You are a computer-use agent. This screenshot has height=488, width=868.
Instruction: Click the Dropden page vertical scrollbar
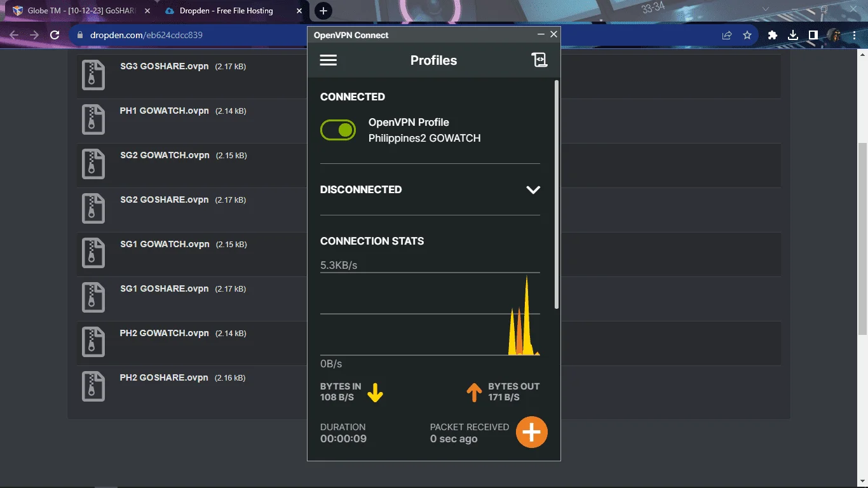tap(862, 238)
